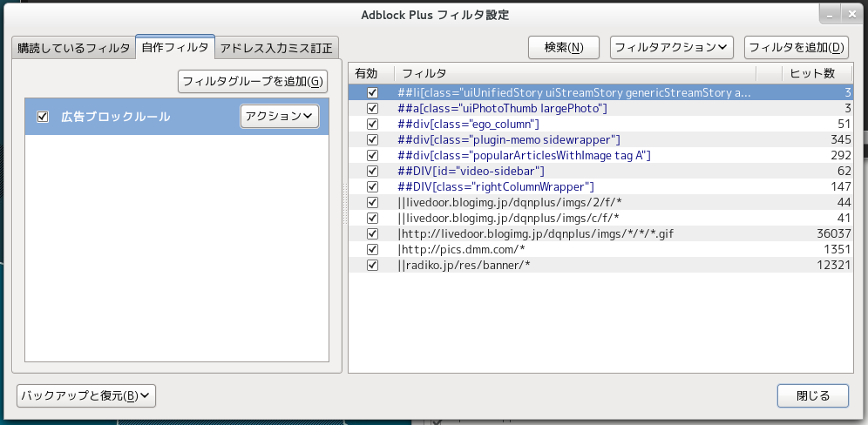Expand the バックアップと復元 menu
Image resolution: width=868 pixels, height=425 pixels.
[x=85, y=395]
